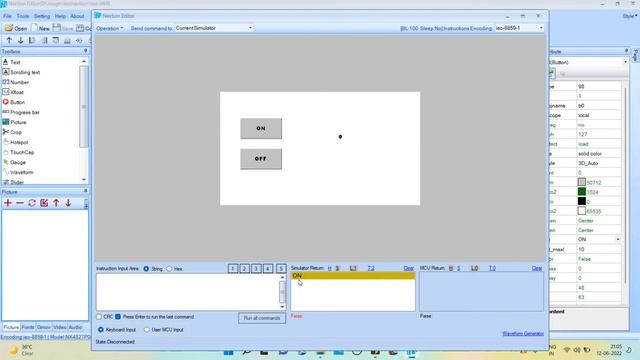Click the Save toolbar icon
This screenshot has width=640, height=360.
[x=63, y=28]
